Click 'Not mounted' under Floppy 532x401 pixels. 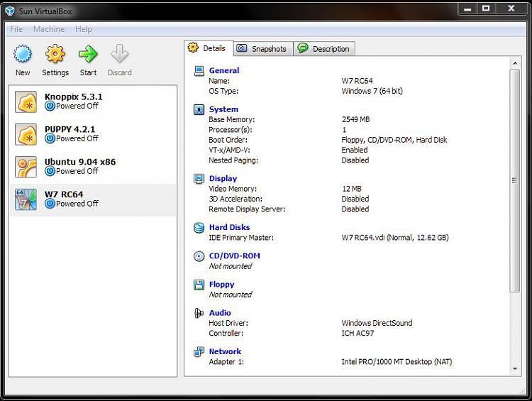pos(231,295)
